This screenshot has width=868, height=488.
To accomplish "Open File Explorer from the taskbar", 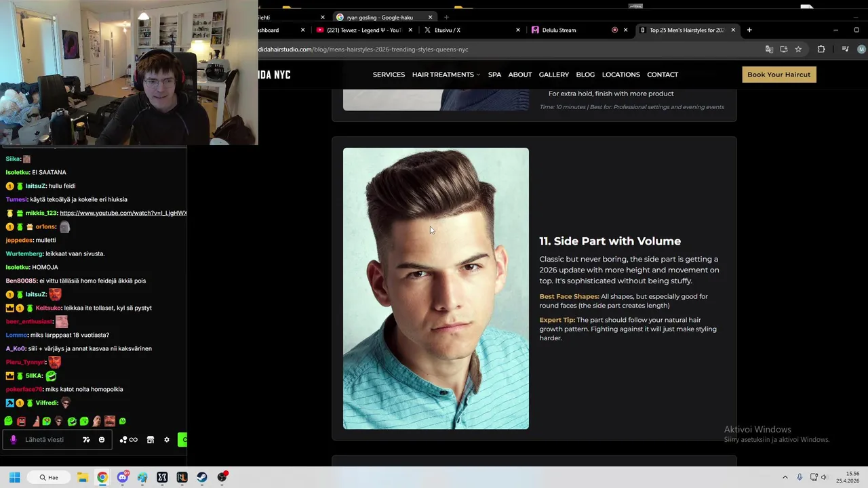I will (82, 477).
